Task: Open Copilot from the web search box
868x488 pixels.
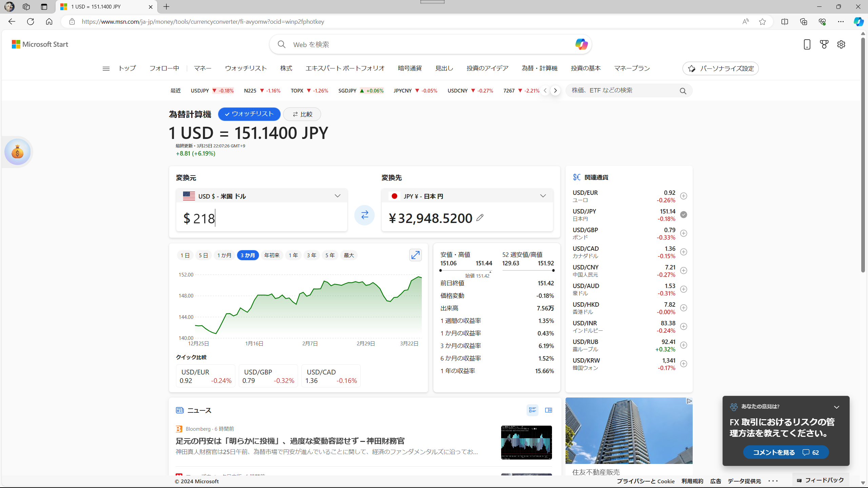Action: tap(581, 44)
